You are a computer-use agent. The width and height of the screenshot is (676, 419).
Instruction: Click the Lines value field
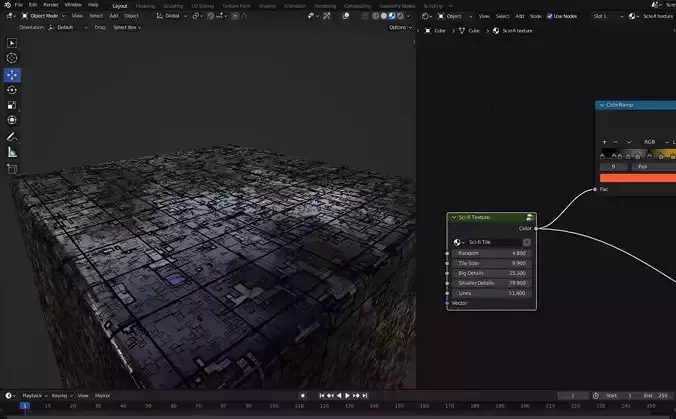pos(491,293)
